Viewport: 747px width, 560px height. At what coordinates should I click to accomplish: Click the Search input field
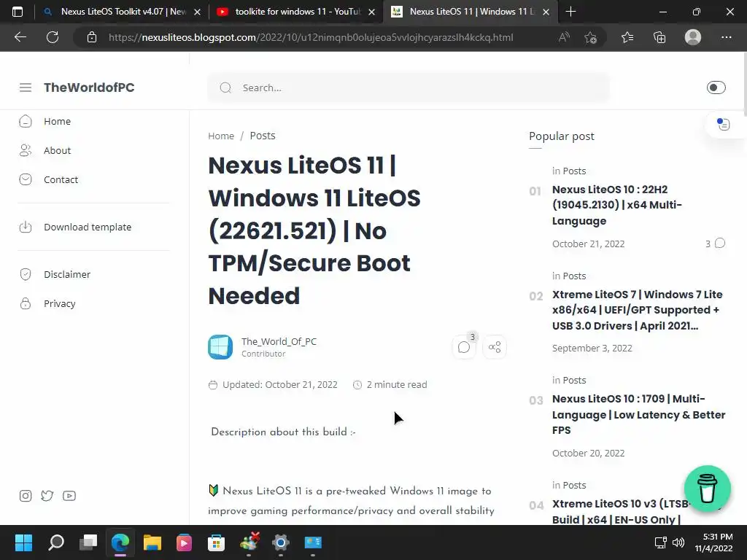coord(409,87)
